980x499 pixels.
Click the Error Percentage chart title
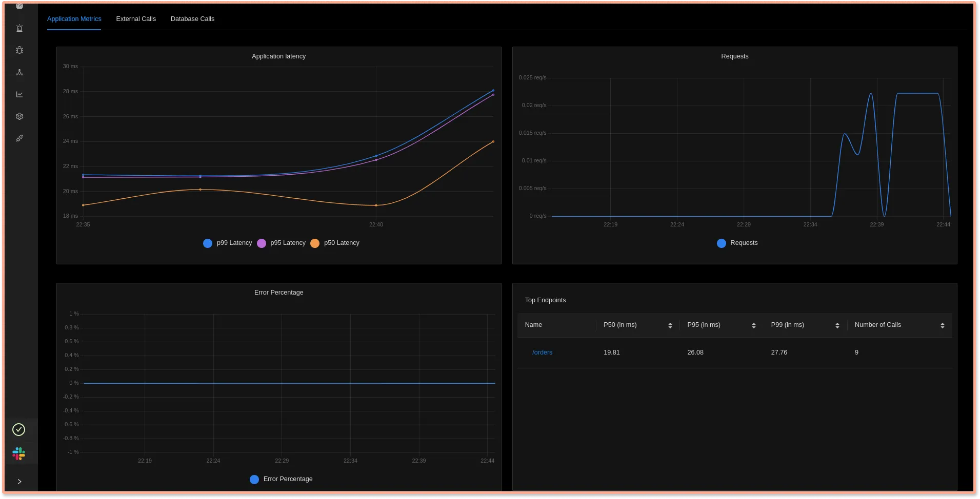(278, 293)
